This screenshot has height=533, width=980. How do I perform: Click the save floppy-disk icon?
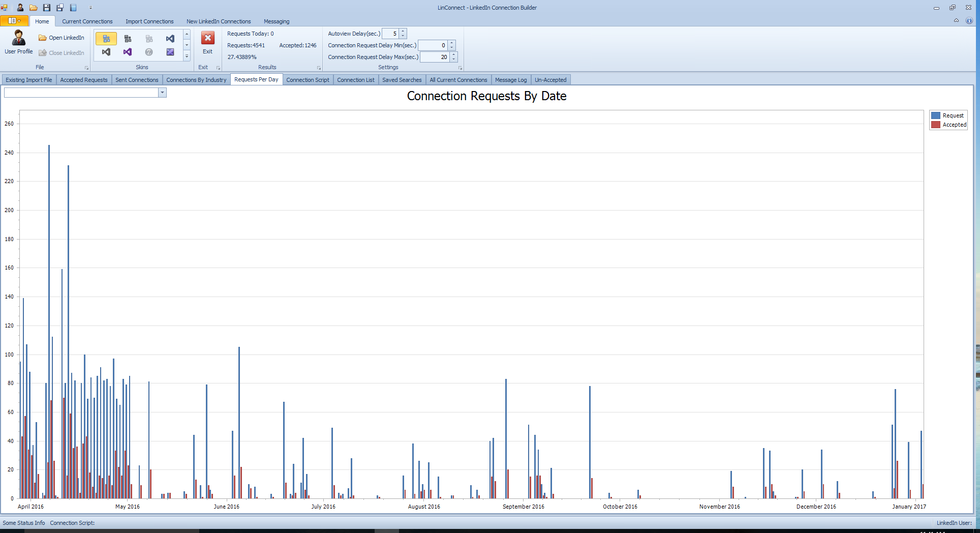(47, 8)
